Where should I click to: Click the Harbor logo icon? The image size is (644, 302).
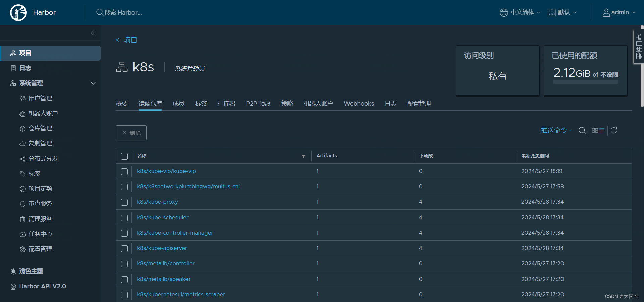point(18,13)
